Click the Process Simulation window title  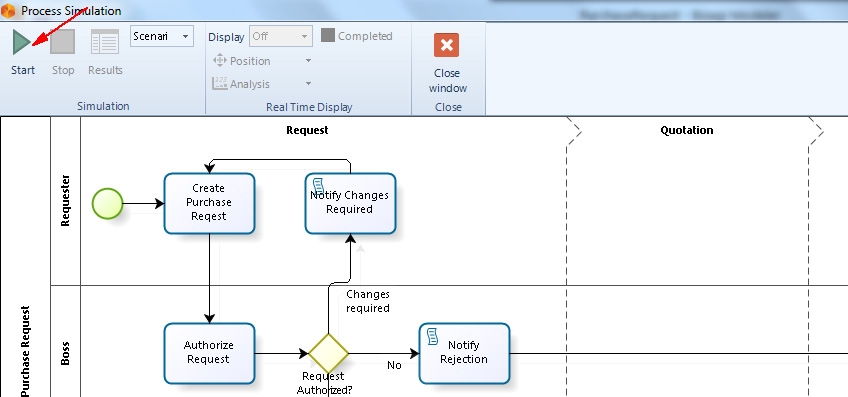[71, 11]
